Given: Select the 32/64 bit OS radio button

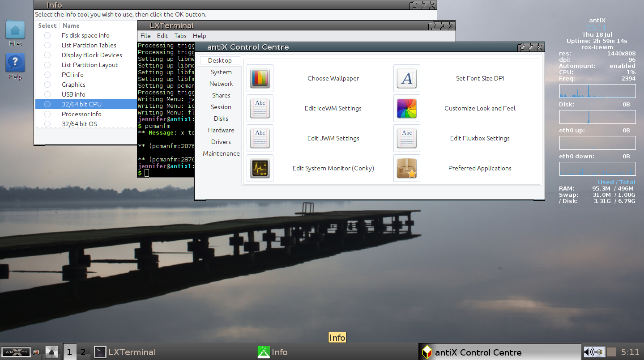Looking at the screenshot, I should (47, 124).
